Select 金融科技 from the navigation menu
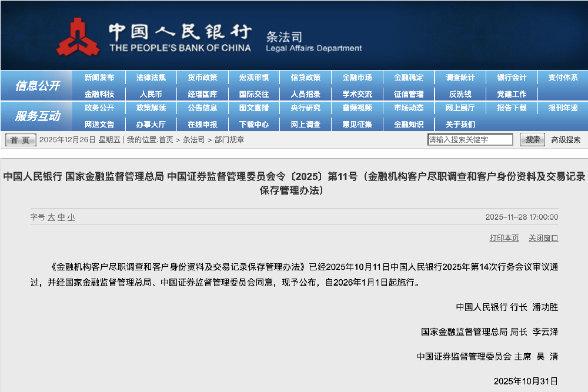Image resolution: width=588 pixels, height=392 pixels. (x=99, y=93)
